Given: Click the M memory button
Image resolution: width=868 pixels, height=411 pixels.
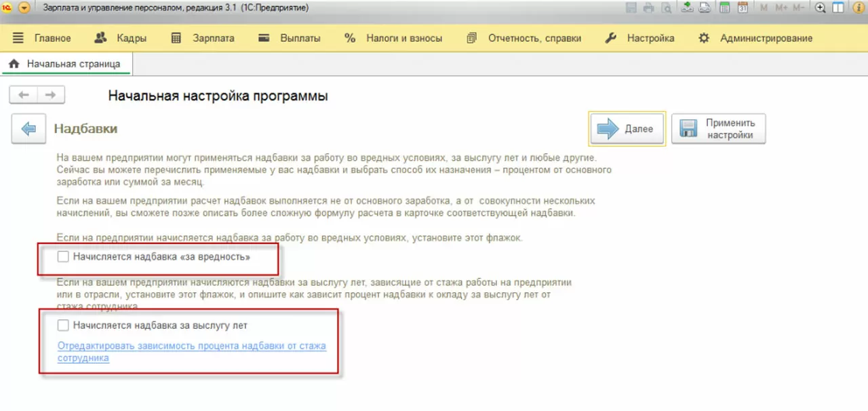Looking at the screenshot, I should 764,8.
